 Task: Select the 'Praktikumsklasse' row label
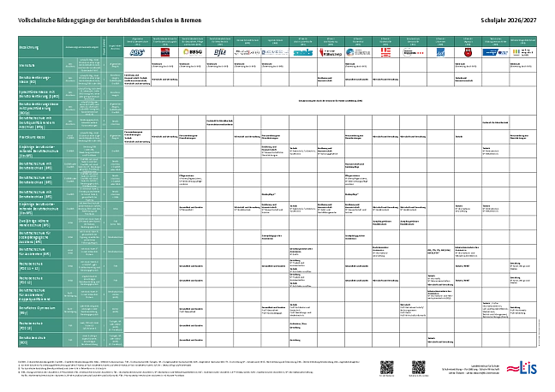(33, 137)
